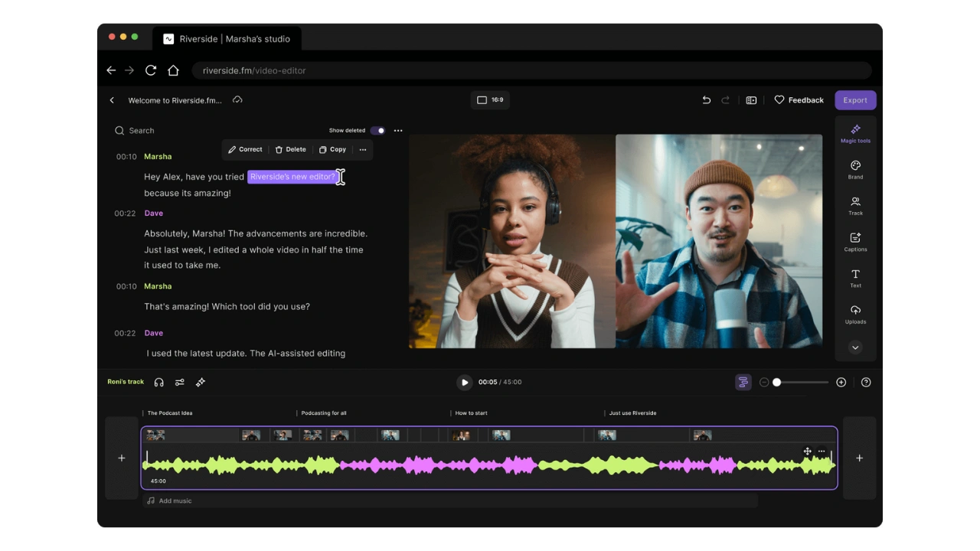Click Podcasting for all chapter marker
The image size is (980, 551).
pyautogui.click(x=323, y=413)
